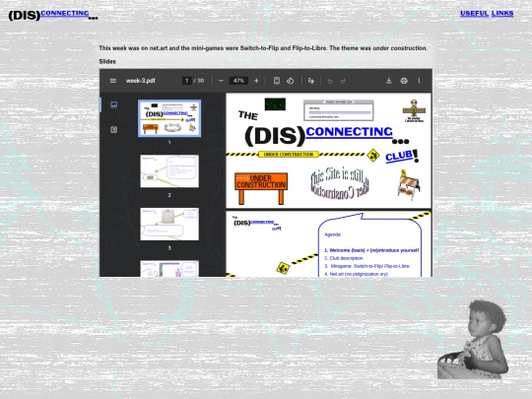
Task: Click the 47% zoom level field
Action: (x=238, y=81)
